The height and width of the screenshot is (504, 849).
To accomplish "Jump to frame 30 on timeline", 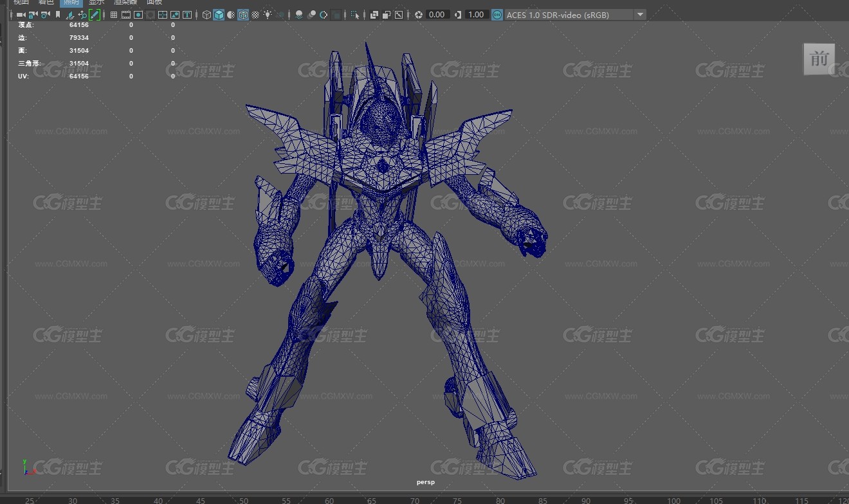I will pos(72,500).
